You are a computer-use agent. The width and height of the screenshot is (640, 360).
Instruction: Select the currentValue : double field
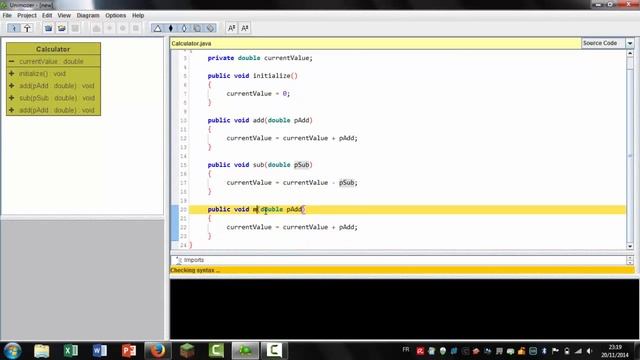(x=53, y=61)
